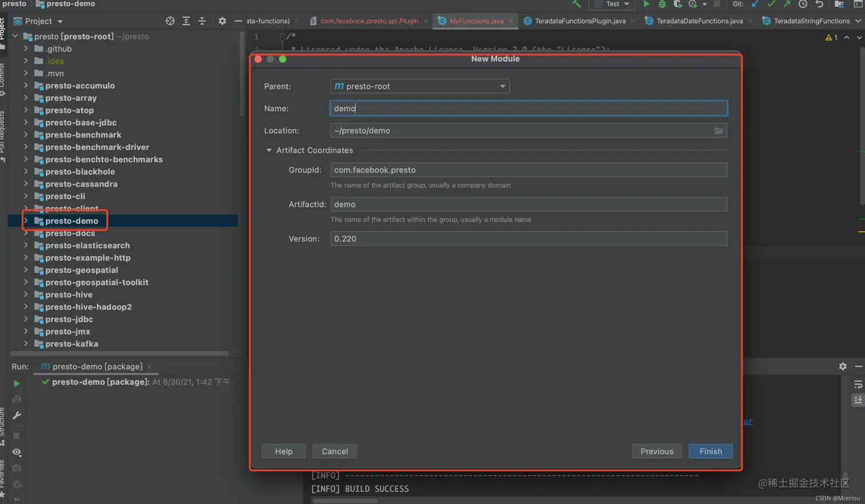Expand the presto-accumulo folder
The height and width of the screenshot is (504, 865).
[x=26, y=86]
